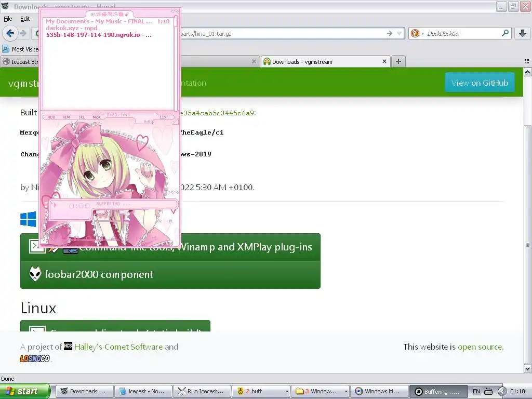Viewport: 532px width, 399px height.
Task: Click the Go arrow in the address bar
Action: coord(390,33)
